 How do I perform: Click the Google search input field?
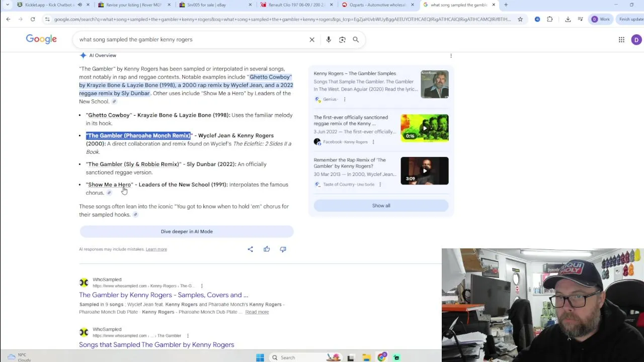(x=191, y=40)
